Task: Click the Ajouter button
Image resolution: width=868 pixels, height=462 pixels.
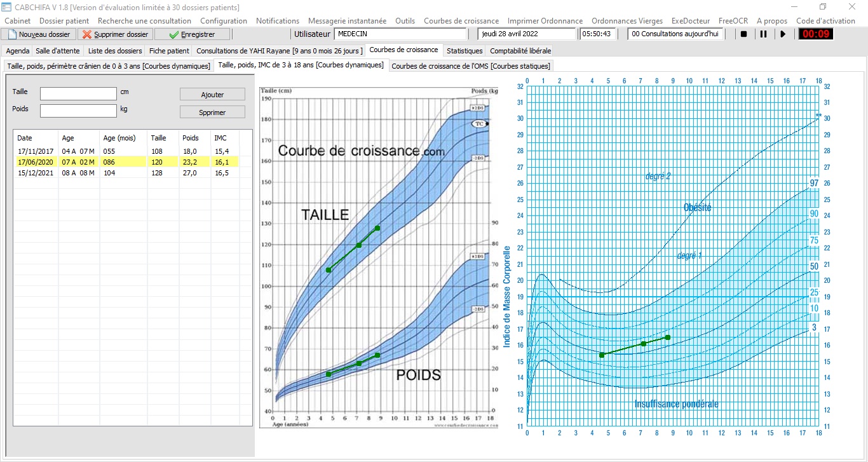Action: [212, 94]
